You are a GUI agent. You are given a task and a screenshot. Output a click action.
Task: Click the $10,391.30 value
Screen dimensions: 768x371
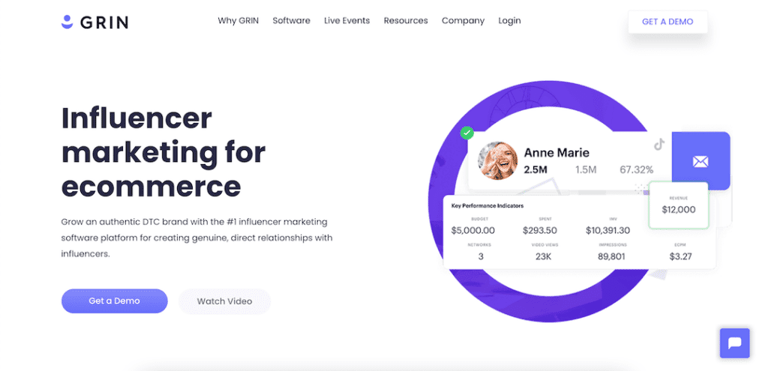tap(608, 230)
